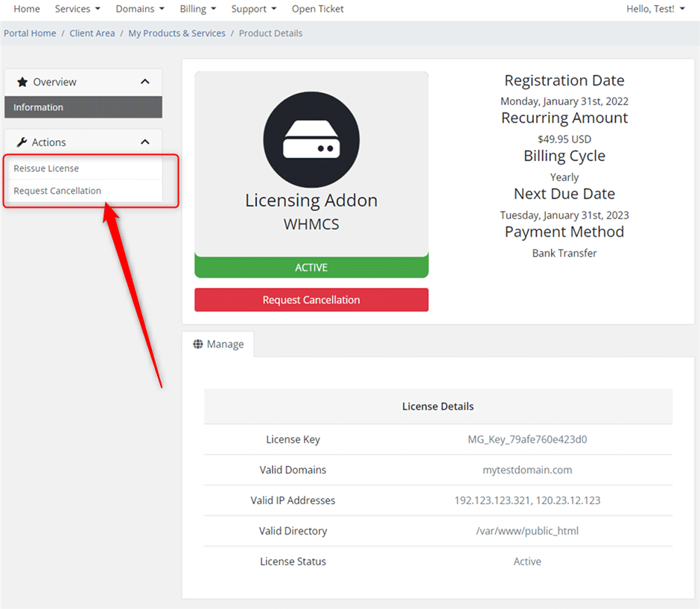700x609 pixels.
Task: Click the license key MG_Key_79afe760e423d0
Action: tap(527, 439)
